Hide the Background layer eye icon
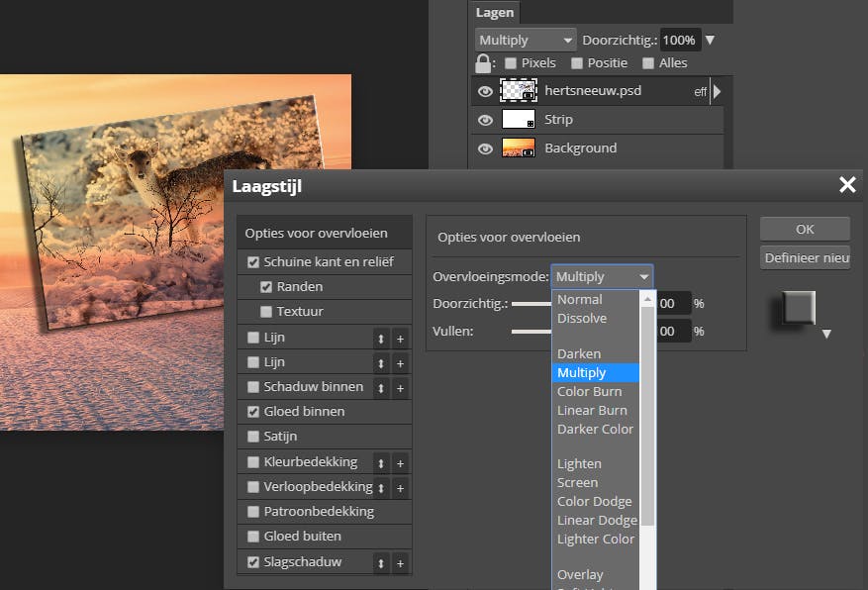Screen dimensions: 868x590 (x=485, y=148)
